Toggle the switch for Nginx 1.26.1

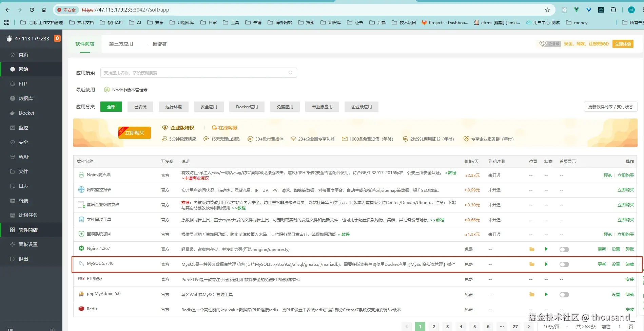(564, 249)
